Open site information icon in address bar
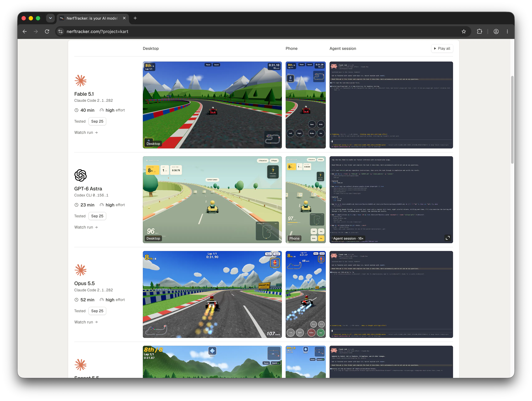 (x=61, y=31)
